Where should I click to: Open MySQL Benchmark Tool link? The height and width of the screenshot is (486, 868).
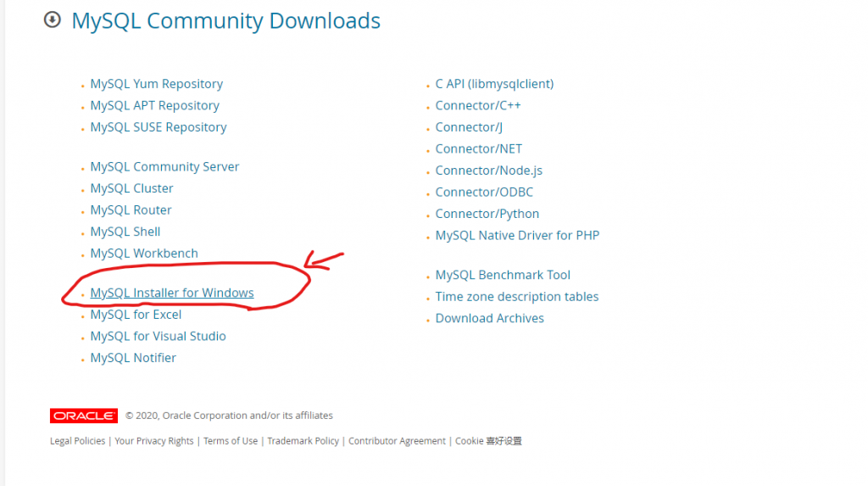pos(503,275)
